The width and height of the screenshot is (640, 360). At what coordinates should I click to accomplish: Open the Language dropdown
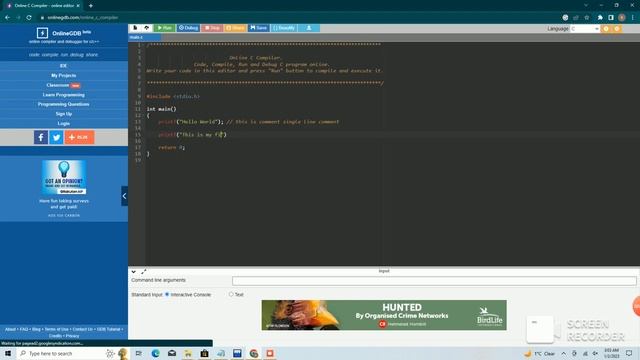point(584,29)
